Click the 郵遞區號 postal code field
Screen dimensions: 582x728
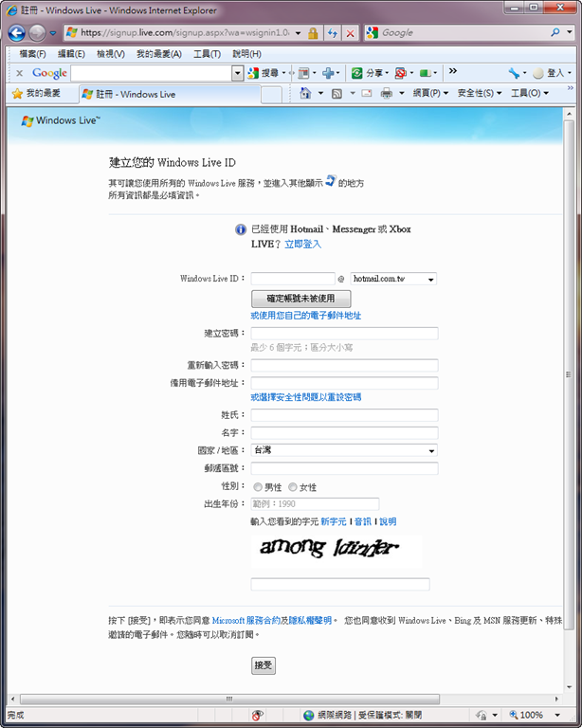(x=344, y=468)
